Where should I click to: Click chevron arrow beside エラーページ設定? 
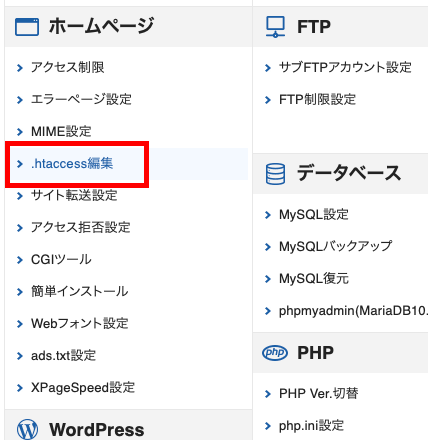tap(20, 100)
